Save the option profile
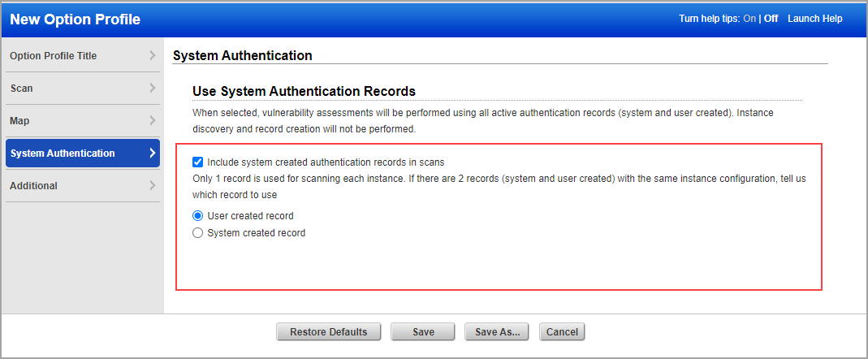Screen dimensions: 868x359 [x=423, y=332]
